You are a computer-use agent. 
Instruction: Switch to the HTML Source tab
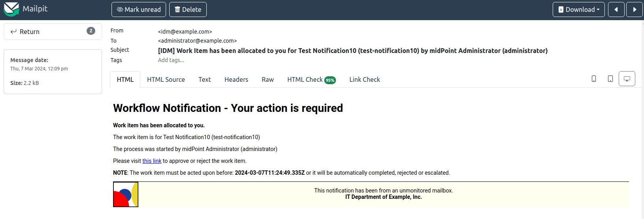pos(166,79)
